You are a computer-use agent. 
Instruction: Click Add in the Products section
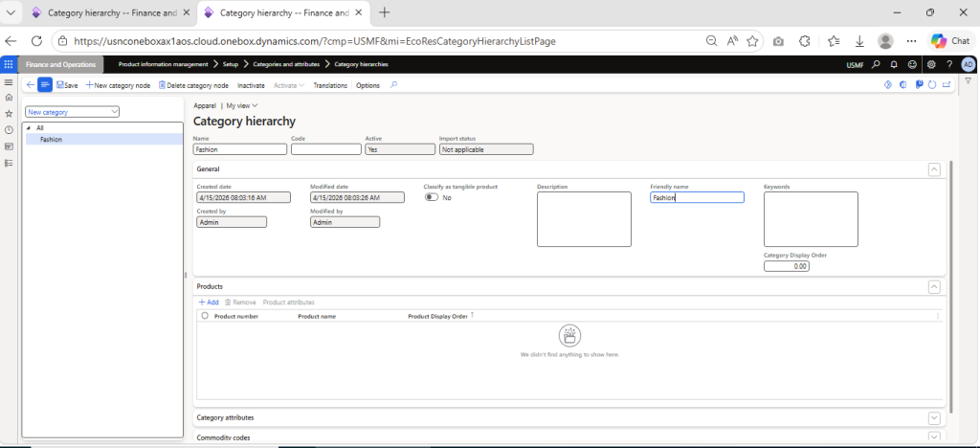(209, 302)
